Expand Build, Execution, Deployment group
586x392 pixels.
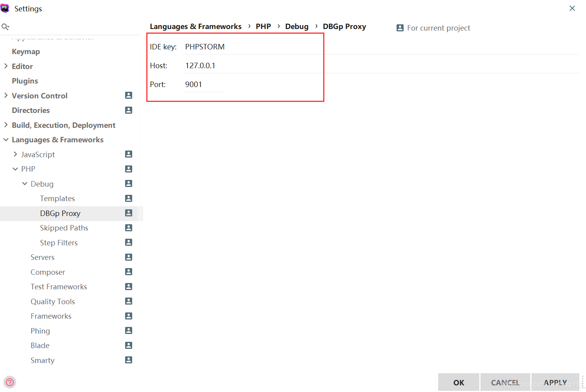[6, 125]
